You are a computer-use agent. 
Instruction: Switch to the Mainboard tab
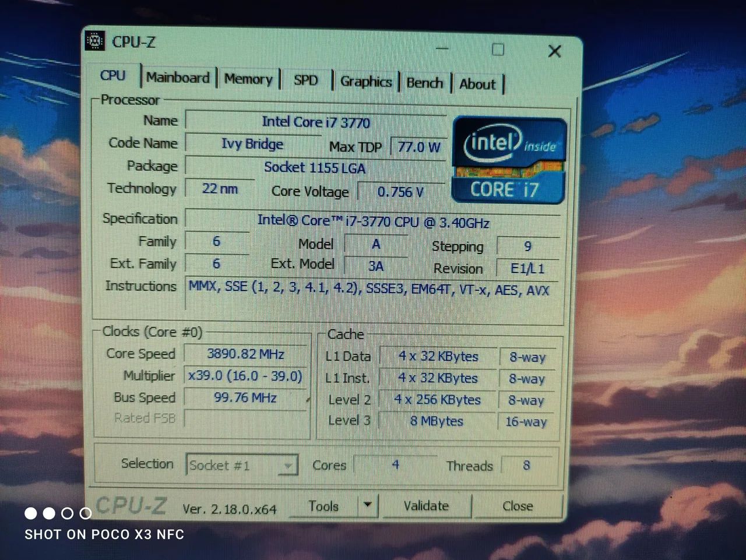[x=178, y=78]
